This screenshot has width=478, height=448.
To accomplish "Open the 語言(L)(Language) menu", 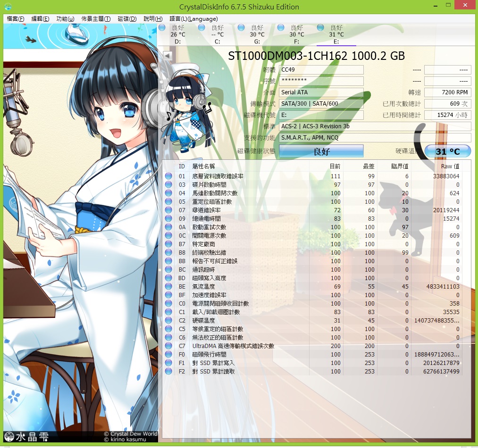I will coord(193,18).
